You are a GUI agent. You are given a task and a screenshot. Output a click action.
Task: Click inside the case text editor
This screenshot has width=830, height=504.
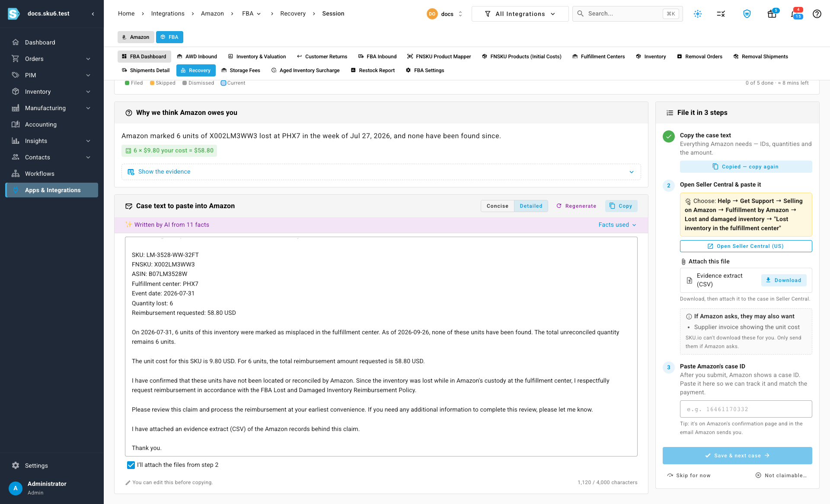381,346
